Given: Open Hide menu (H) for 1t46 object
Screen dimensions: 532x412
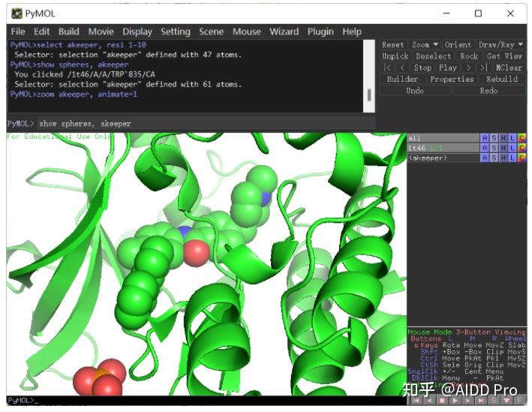Looking at the screenshot, I should [x=503, y=148].
